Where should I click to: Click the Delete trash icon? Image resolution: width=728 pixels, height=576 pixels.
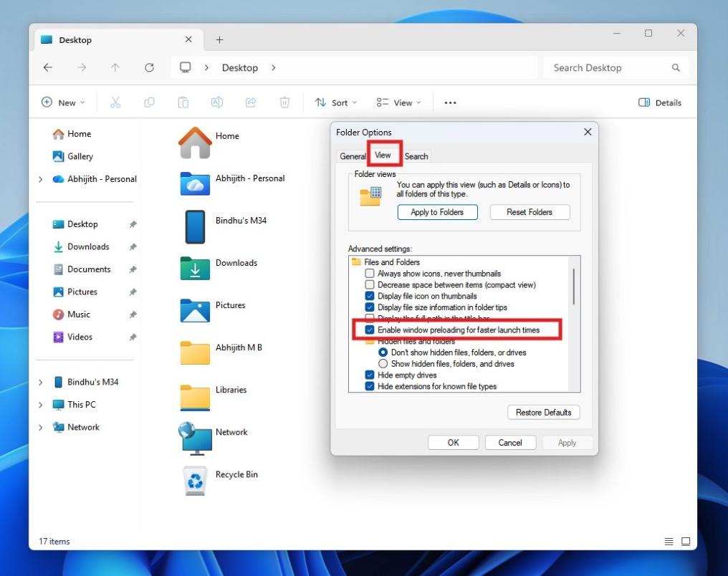point(284,102)
